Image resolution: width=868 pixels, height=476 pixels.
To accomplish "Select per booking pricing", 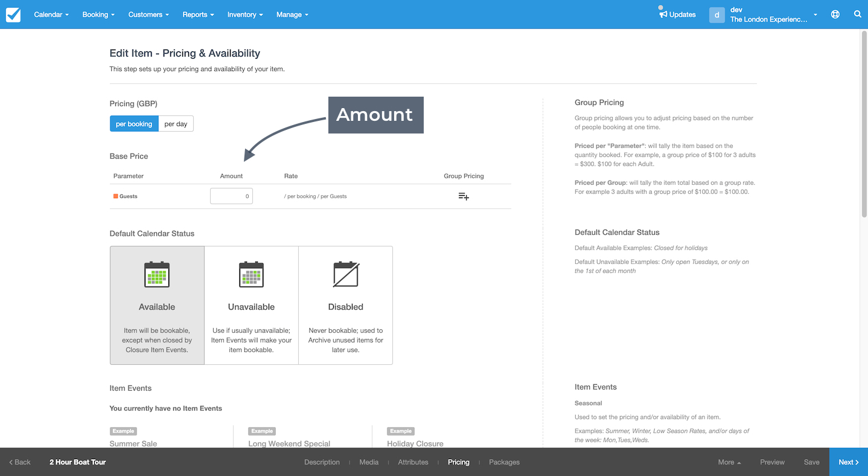I will click(x=134, y=124).
